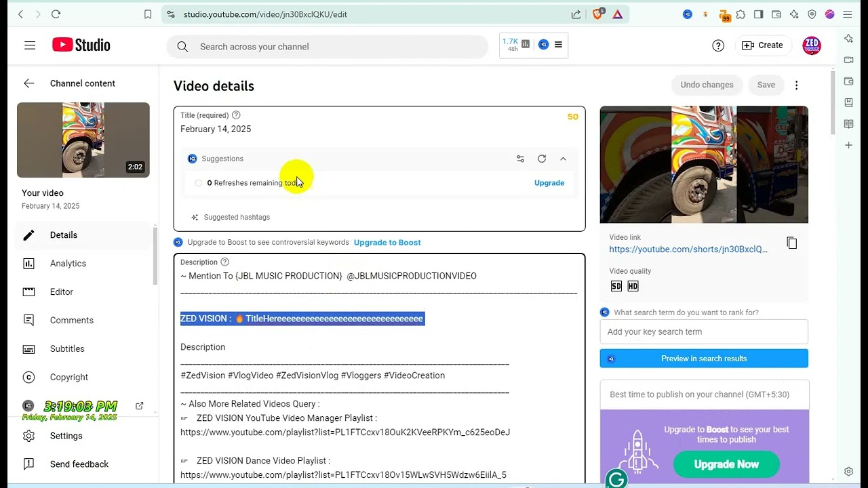The height and width of the screenshot is (488, 868).
Task: Open the browser main menu icon
Action: coord(848,14)
